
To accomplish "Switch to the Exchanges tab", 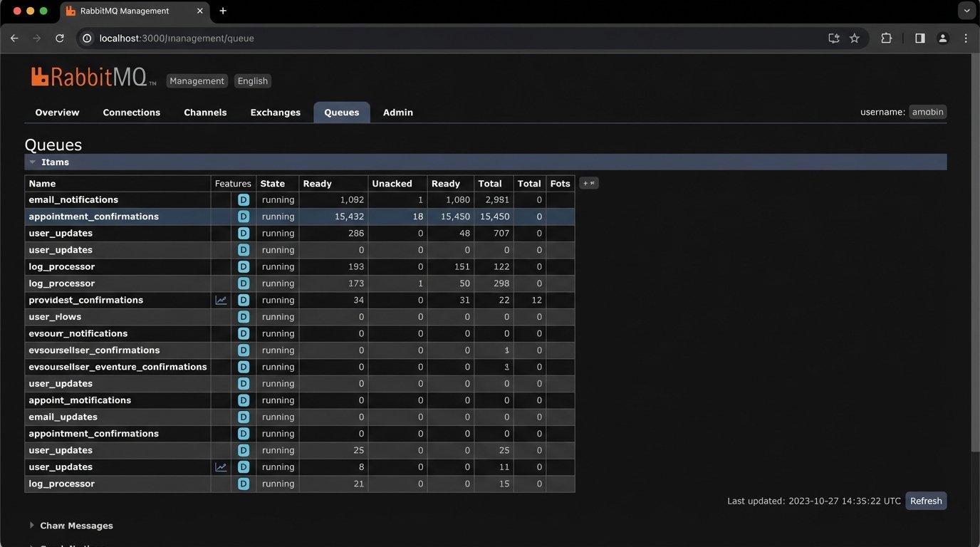I will 275,113.
